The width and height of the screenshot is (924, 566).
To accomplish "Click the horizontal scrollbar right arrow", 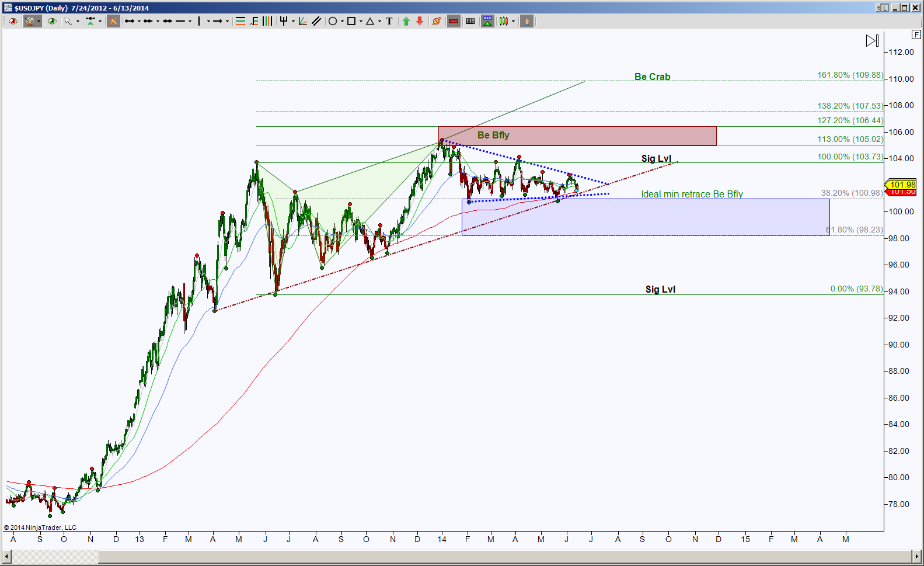I will tap(916, 556).
